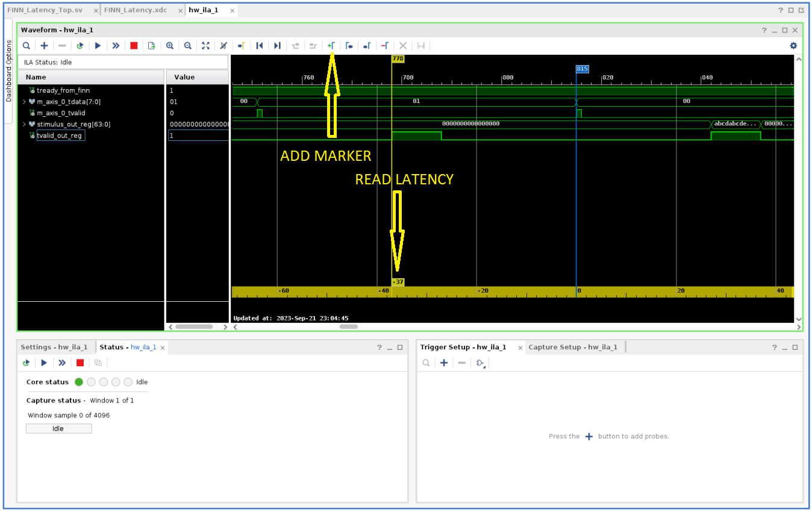Viewport: 812px width, 512px height.
Task: Run trigger immediate in Status panel
Action: (62, 363)
